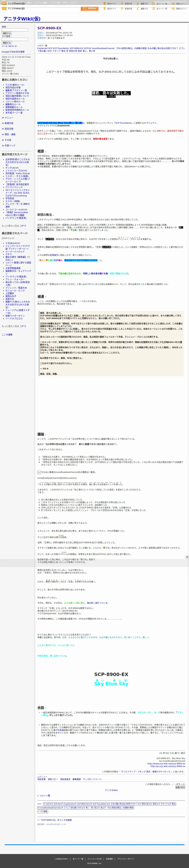Click the 検索 text input field in sidebar
Viewport: 189px width, 868px height.
(x=15, y=30)
